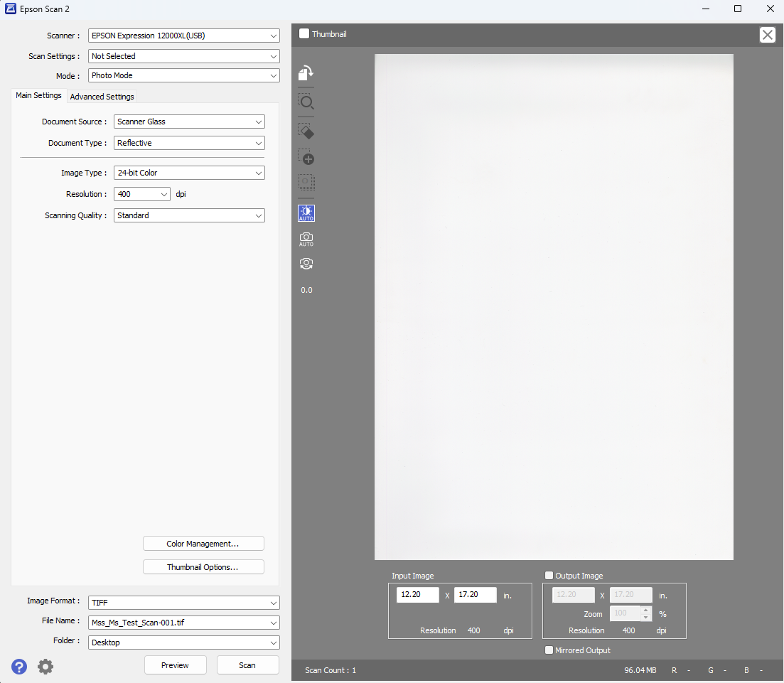
Task: Switch to the Advanced Settings tab
Action: click(102, 96)
